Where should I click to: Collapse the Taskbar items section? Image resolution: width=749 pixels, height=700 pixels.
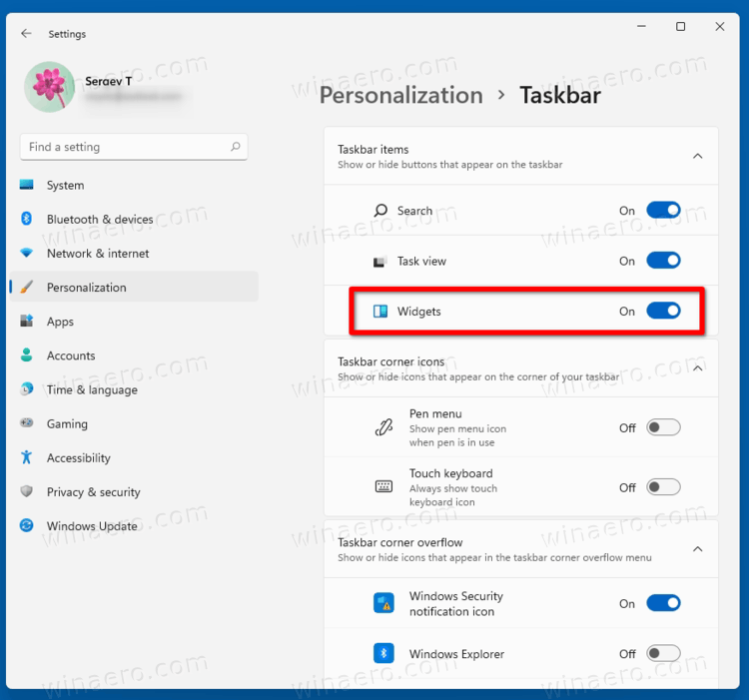click(x=698, y=156)
